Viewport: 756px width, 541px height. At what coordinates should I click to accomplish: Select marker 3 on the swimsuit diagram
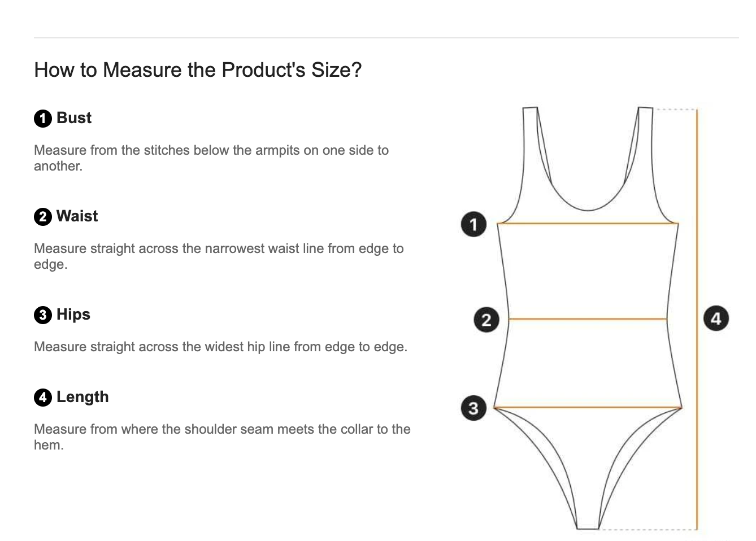pyautogui.click(x=473, y=408)
